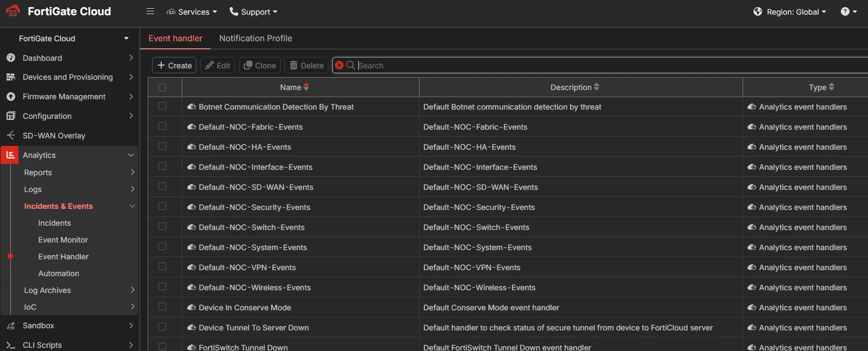Click the Create button
Screen dimensions: 868x351
(x=174, y=65)
